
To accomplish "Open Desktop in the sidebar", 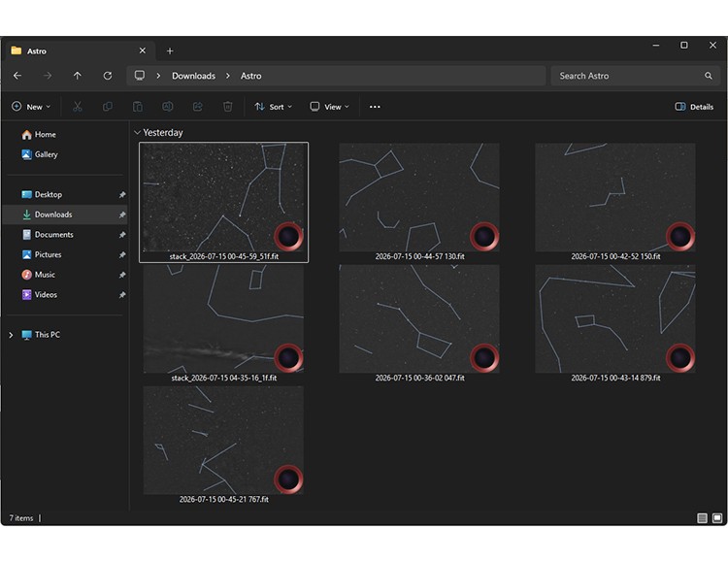I will tap(65, 194).
